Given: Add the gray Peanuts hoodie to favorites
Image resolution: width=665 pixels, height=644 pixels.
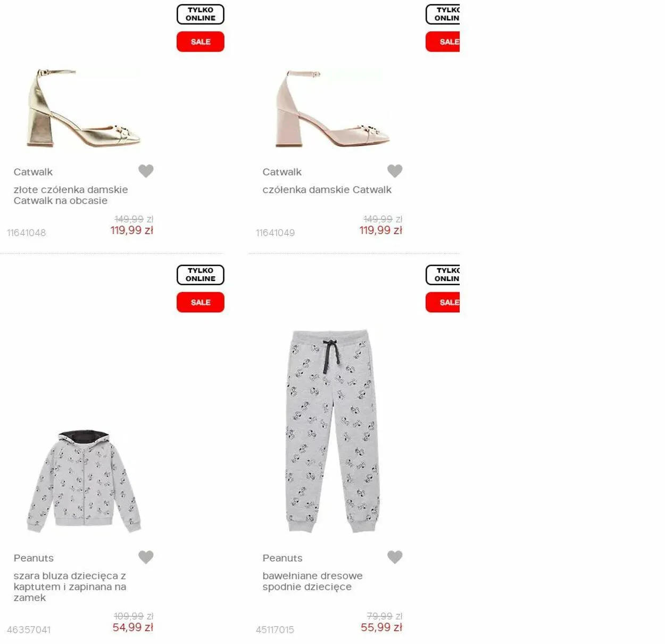Looking at the screenshot, I should tap(146, 557).
